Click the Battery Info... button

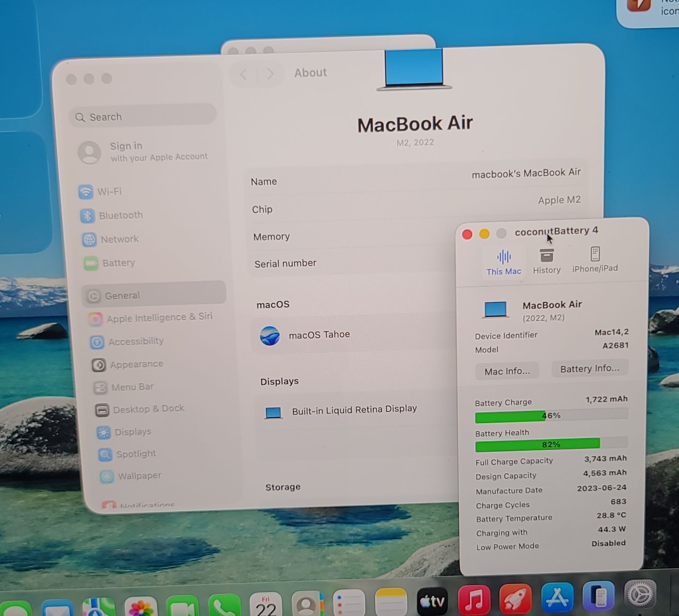pos(590,369)
